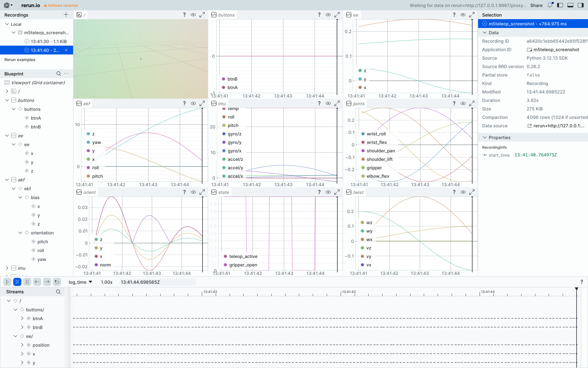This screenshot has width=588, height=368.
Task: Change playback speed 1.00x
Action: click(107, 282)
